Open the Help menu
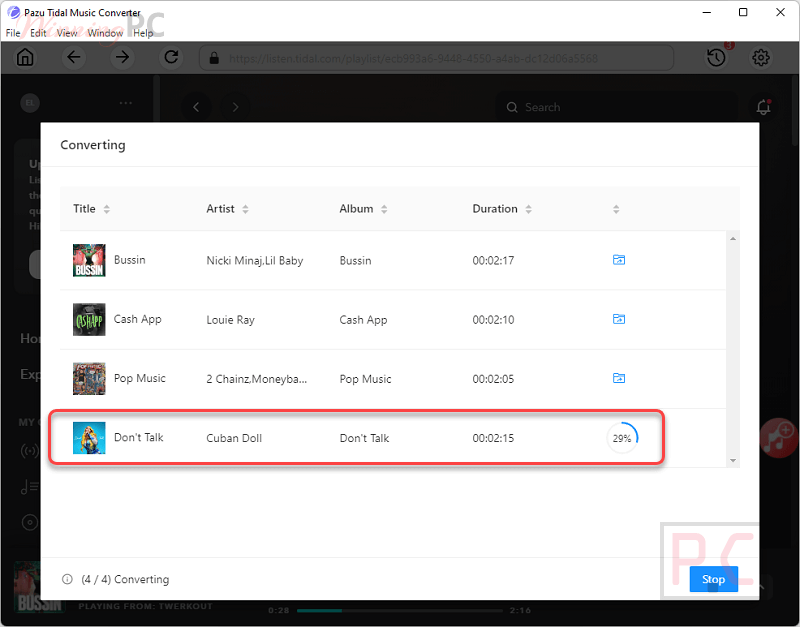 (x=143, y=33)
